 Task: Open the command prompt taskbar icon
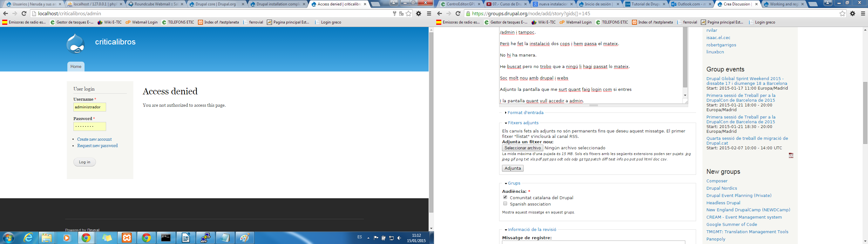(166, 238)
